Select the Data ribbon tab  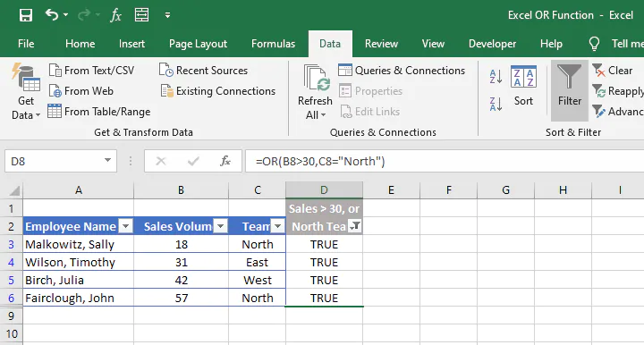click(x=330, y=44)
